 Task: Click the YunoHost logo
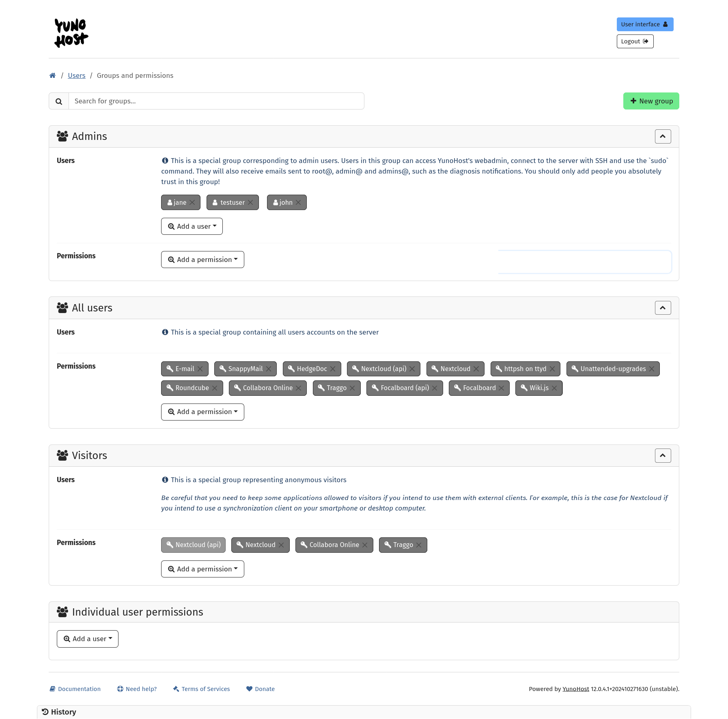click(71, 32)
